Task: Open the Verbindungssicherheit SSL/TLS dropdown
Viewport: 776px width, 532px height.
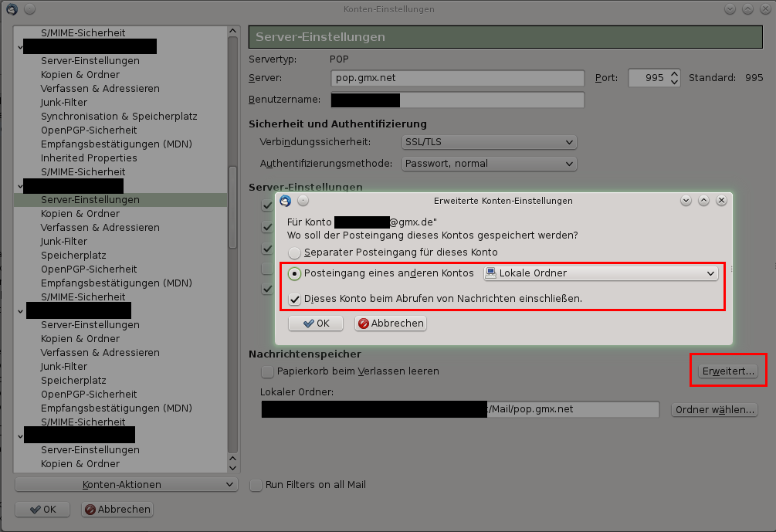Action: click(x=490, y=142)
